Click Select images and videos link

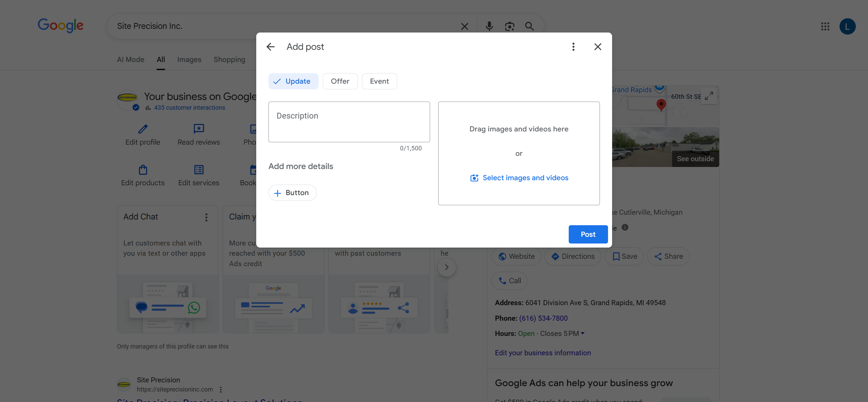click(519, 178)
